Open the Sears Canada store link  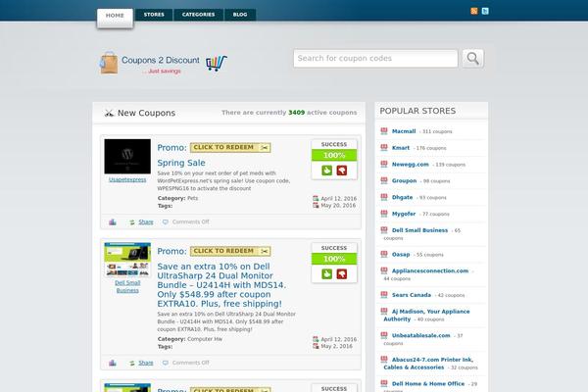[x=412, y=295]
